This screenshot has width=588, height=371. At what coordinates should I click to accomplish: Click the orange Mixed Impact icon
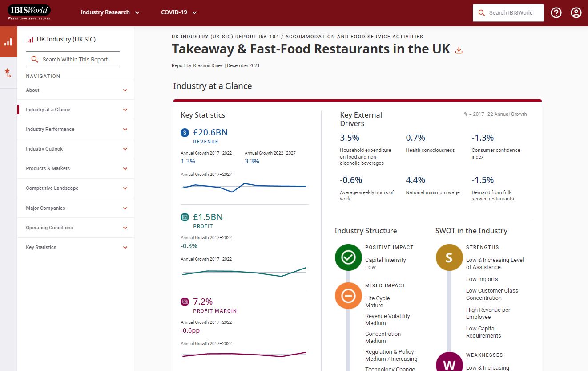click(348, 295)
